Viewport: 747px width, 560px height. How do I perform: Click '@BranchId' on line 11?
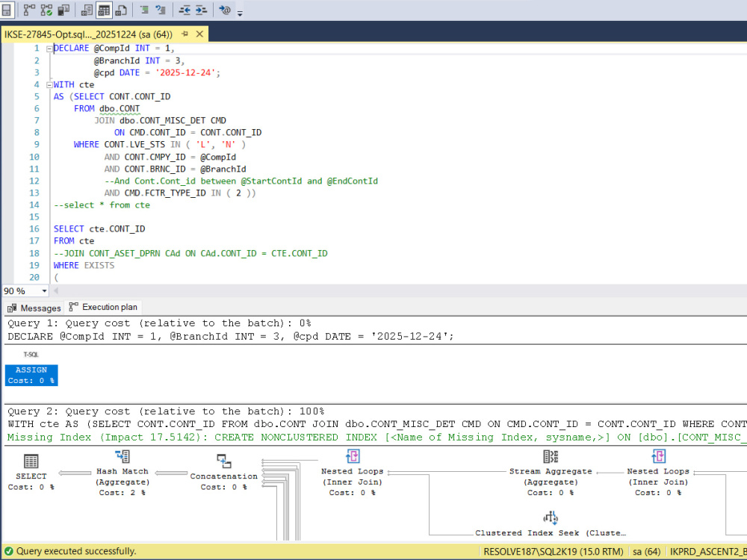coord(223,169)
